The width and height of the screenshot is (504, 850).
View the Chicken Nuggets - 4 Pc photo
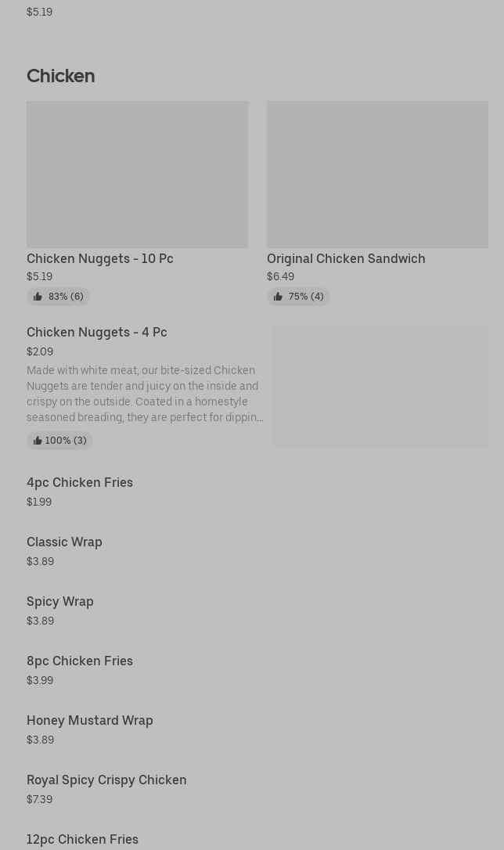[x=380, y=387]
